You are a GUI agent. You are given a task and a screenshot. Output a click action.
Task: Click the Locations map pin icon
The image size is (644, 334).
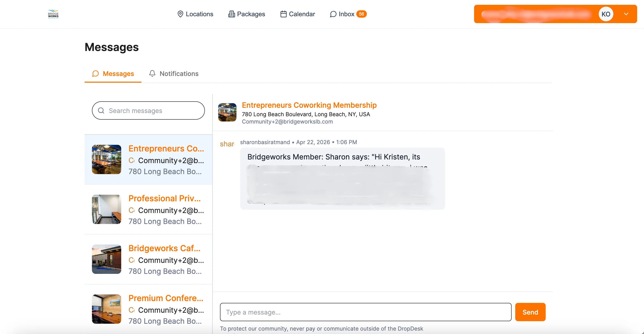(x=180, y=14)
